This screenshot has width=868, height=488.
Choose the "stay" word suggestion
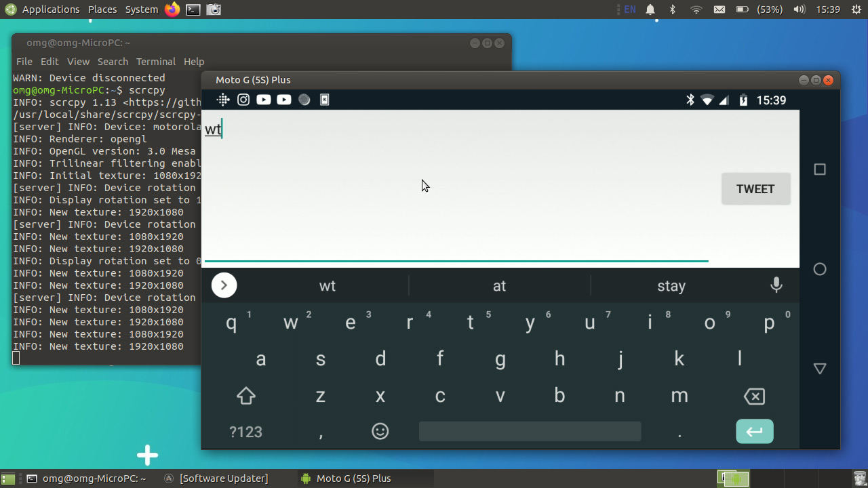click(671, 286)
